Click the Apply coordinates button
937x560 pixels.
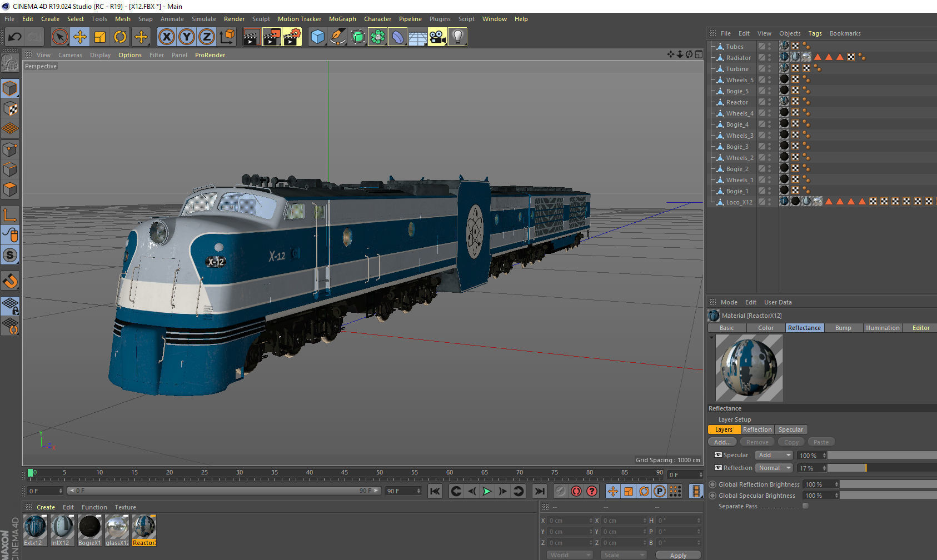click(x=678, y=556)
